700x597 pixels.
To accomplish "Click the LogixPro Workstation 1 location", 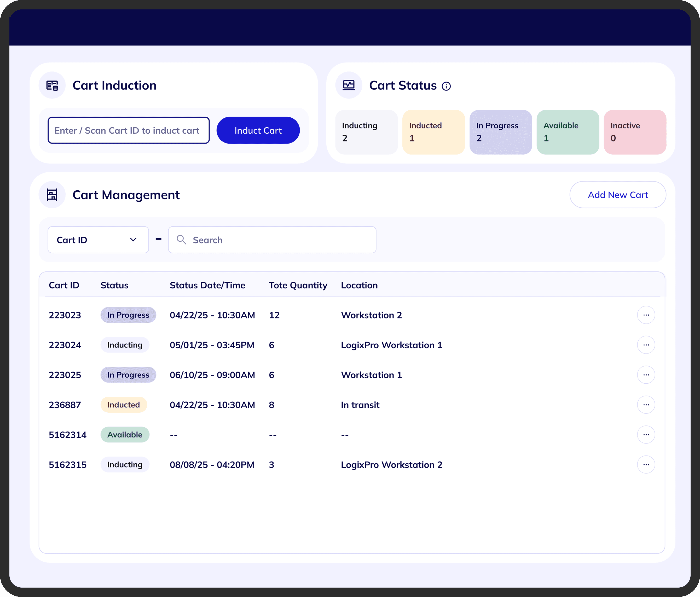I will click(x=392, y=345).
